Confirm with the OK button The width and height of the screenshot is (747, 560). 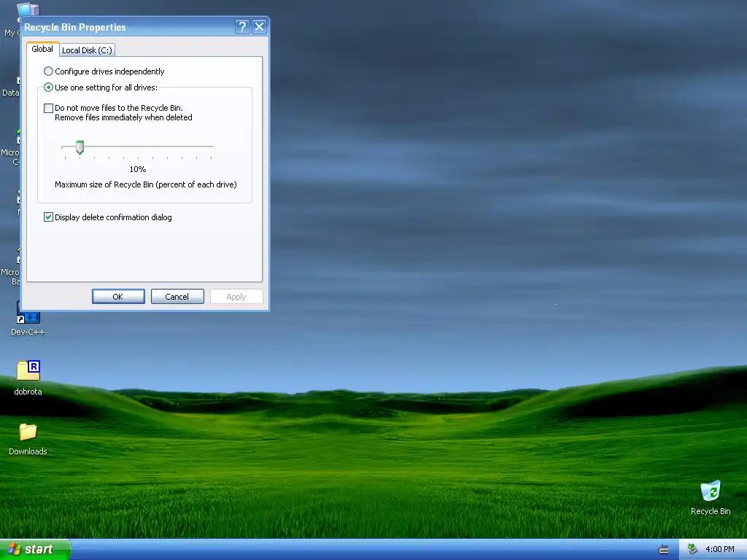[118, 296]
